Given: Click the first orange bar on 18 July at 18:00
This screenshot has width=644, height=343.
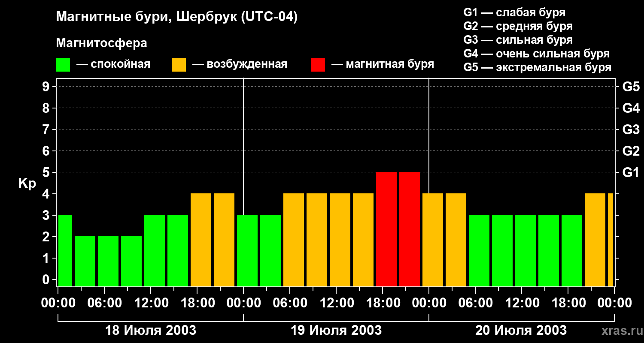Looking at the screenshot, I should click(201, 240).
